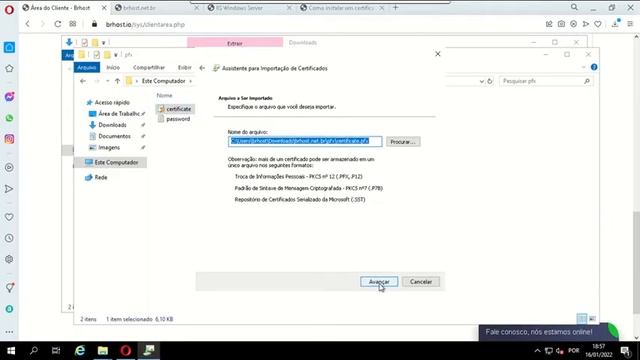
Task: Click Explorer up-one-level arrow
Action: click(117, 81)
